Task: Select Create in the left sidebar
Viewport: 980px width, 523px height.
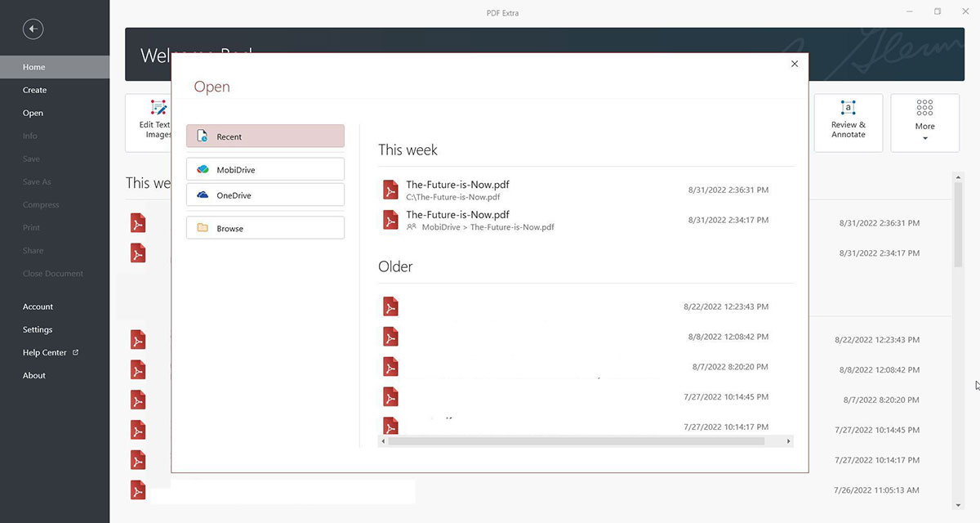Action: point(34,90)
